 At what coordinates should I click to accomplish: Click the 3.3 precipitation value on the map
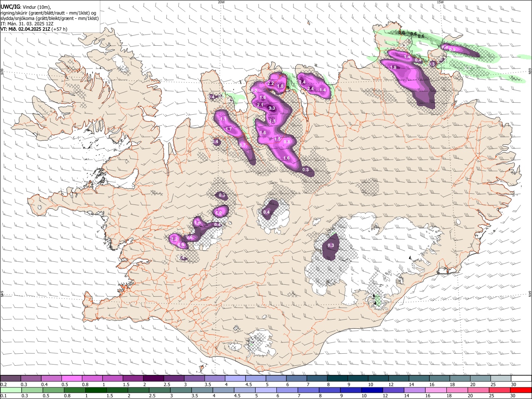(272, 108)
